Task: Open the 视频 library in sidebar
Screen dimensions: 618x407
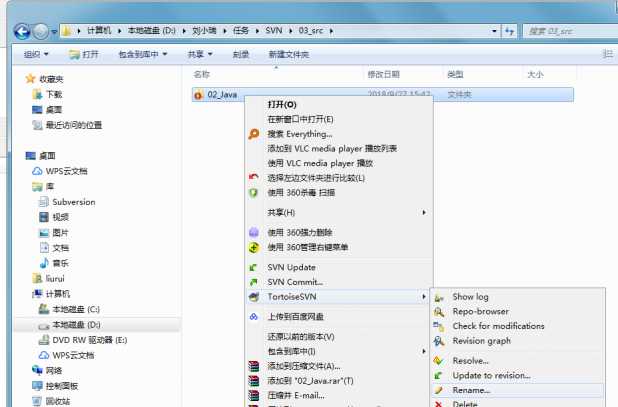Action: [x=60, y=217]
